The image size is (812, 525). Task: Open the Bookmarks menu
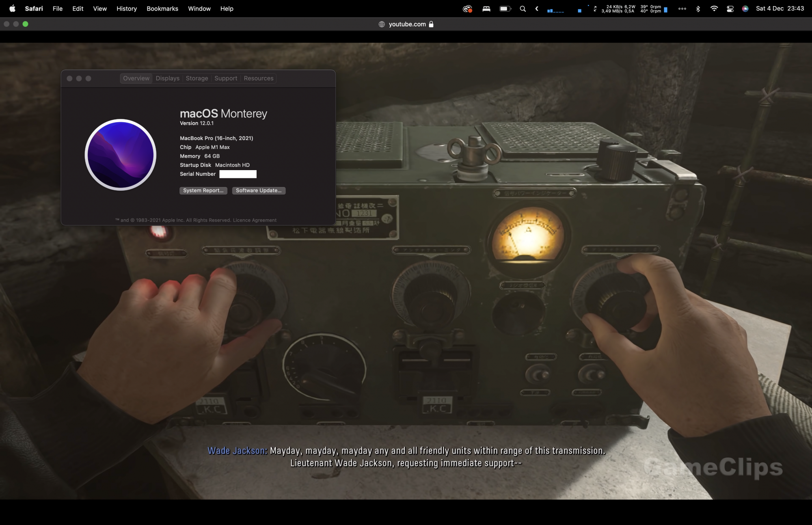coord(162,9)
